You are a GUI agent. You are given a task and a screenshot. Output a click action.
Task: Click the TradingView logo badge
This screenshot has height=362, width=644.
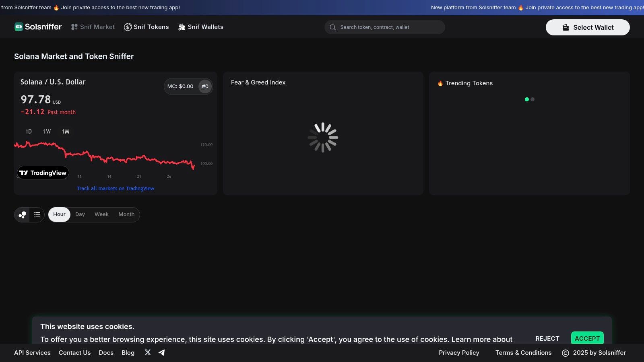pos(43,173)
